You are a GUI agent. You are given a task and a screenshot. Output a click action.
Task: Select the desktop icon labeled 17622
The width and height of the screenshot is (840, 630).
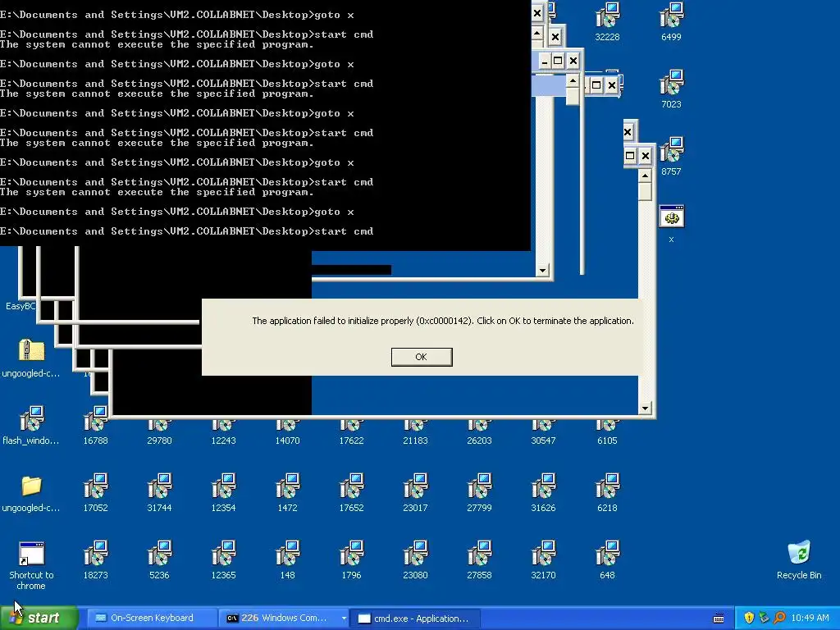point(351,431)
